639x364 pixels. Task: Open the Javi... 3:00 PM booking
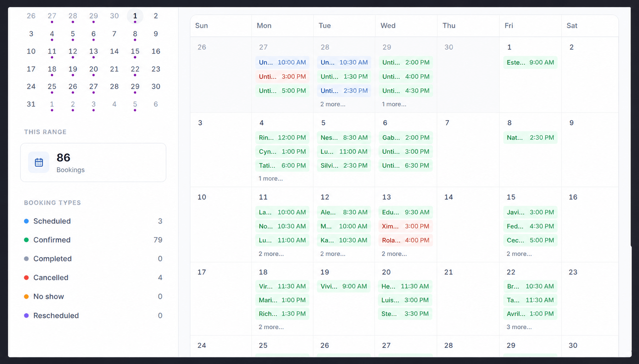[530, 212]
